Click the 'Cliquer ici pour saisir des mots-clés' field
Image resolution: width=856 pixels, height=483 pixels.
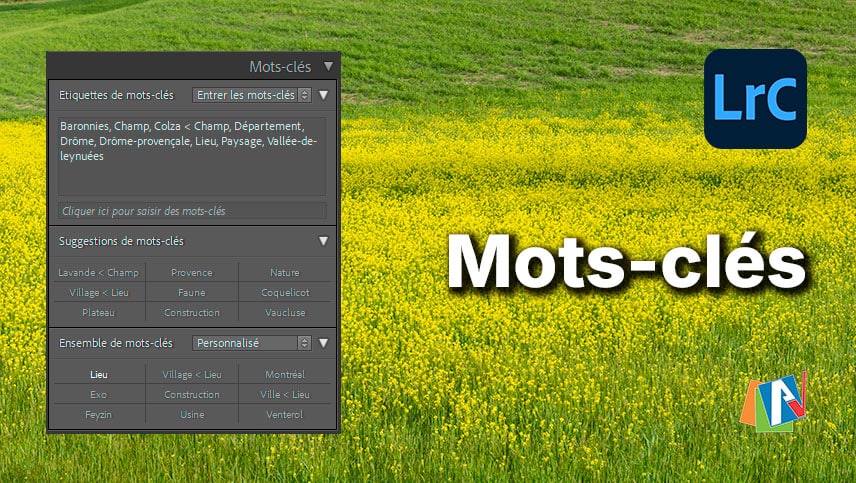[x=192, y=211]
